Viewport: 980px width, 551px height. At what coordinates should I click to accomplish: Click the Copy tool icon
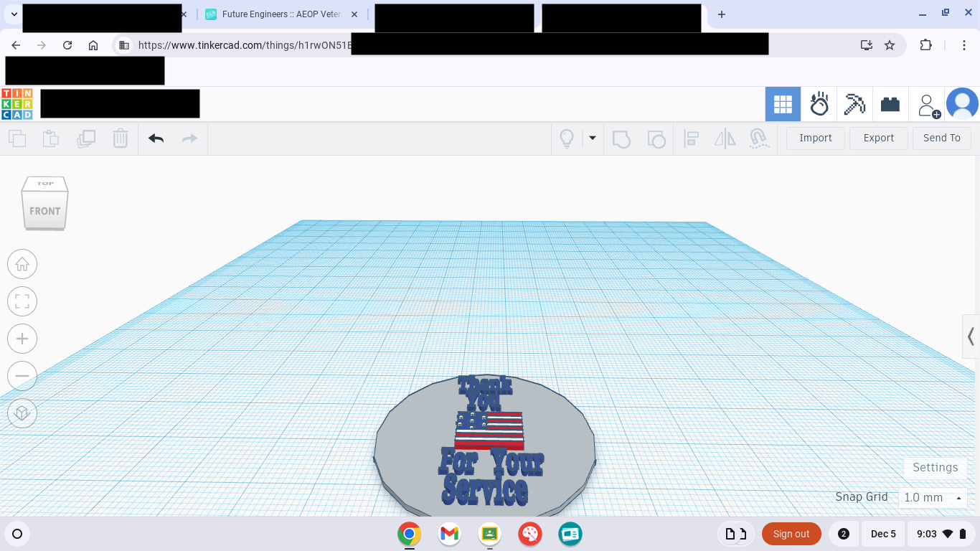17,138
